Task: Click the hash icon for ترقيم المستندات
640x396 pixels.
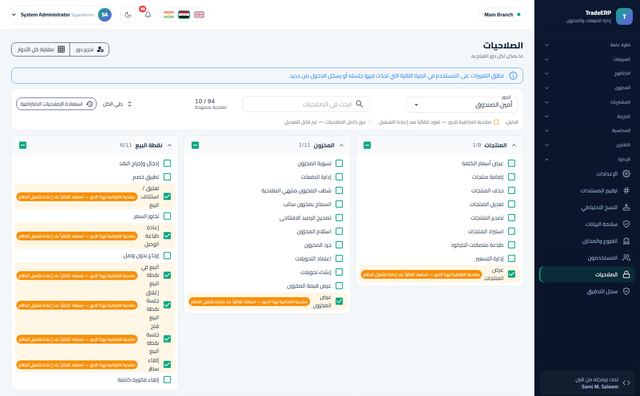Action: click(x=626, y=190)
